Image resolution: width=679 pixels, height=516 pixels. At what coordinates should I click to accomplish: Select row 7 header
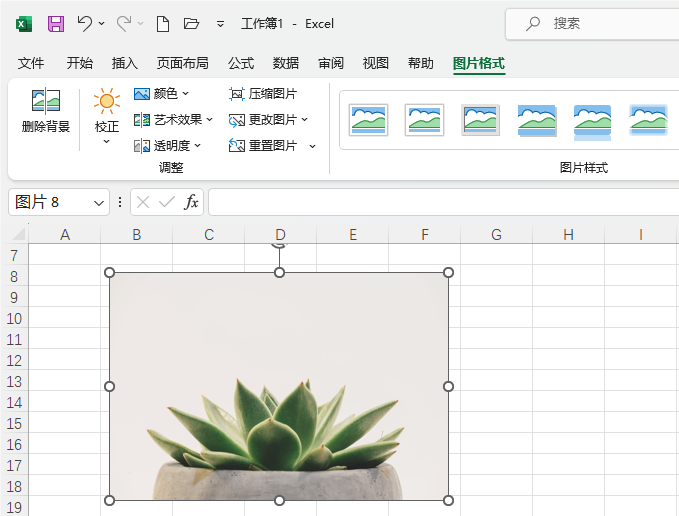[14, 255]
